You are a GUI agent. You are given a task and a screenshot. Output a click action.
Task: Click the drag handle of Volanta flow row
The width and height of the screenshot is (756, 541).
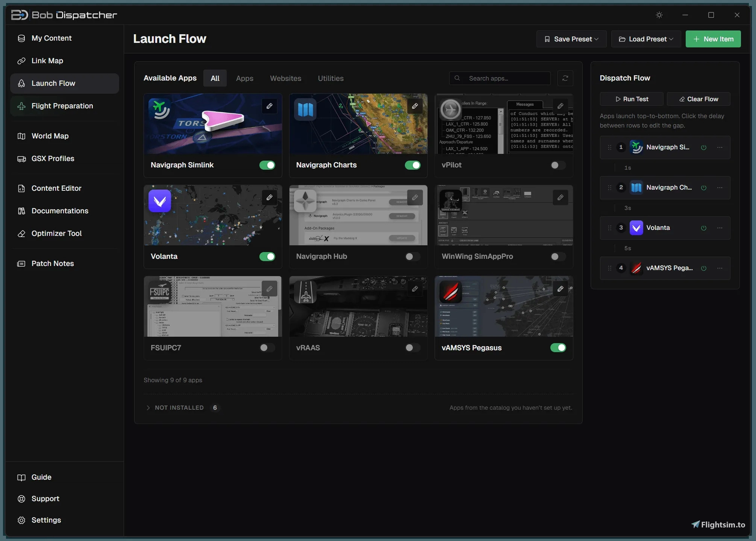[610, 228]
